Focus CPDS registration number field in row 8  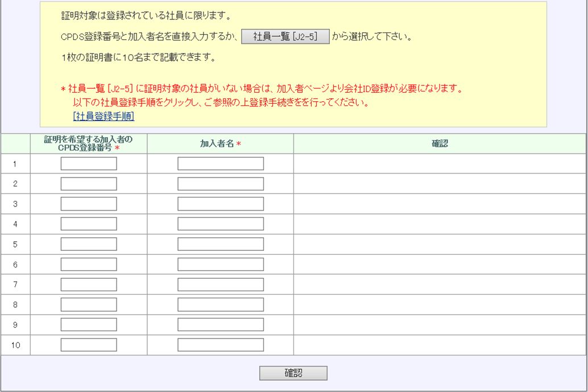89,304
